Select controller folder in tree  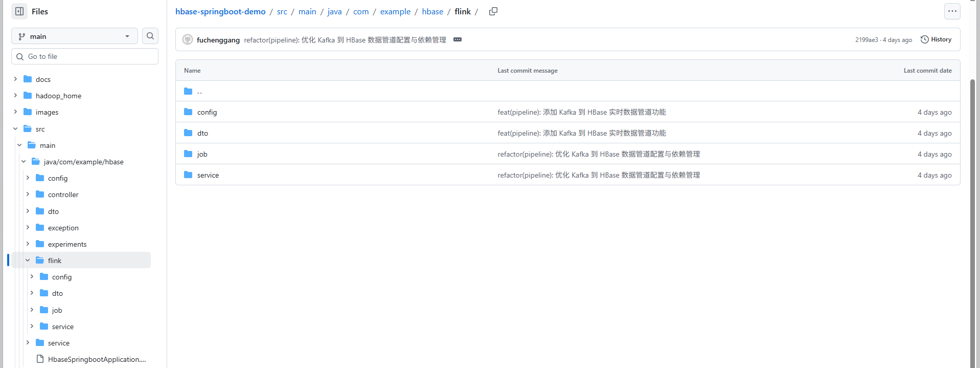tap(63, 194)
